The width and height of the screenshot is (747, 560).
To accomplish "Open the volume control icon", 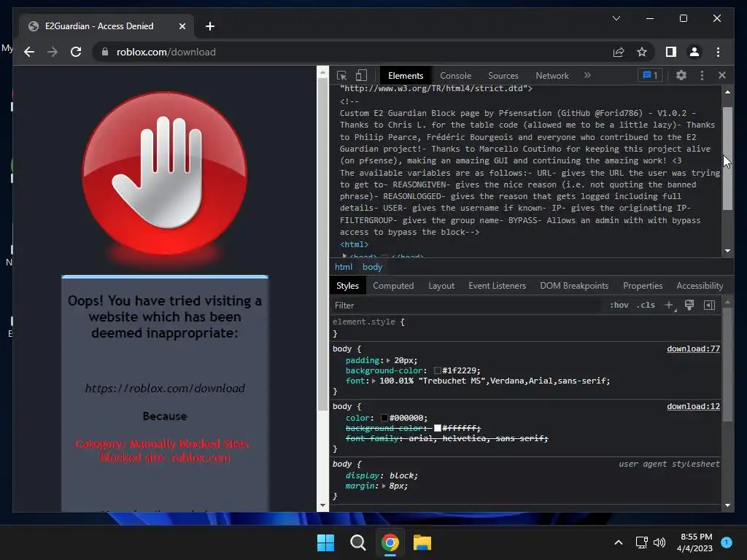I will click(x=659, y=542).
